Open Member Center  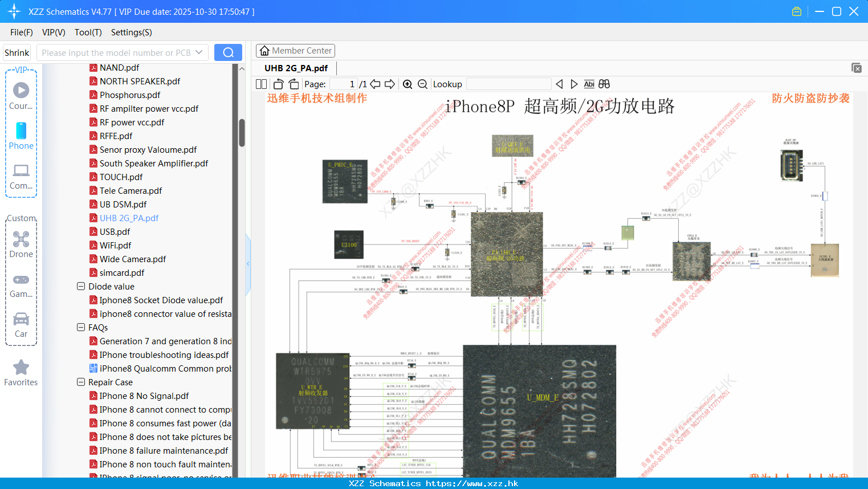coord(295,51)
